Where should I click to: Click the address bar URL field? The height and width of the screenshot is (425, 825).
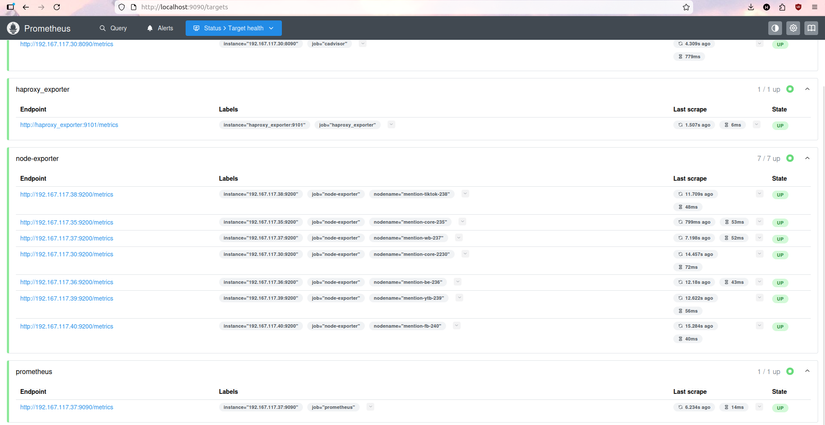coord(403,7)
